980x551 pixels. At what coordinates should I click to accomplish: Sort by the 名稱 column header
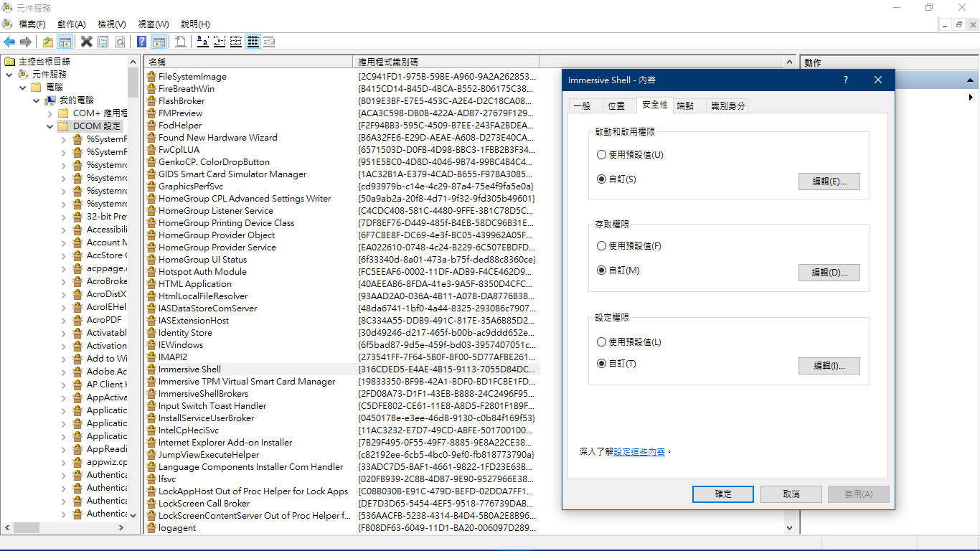(x=248, y=62)
